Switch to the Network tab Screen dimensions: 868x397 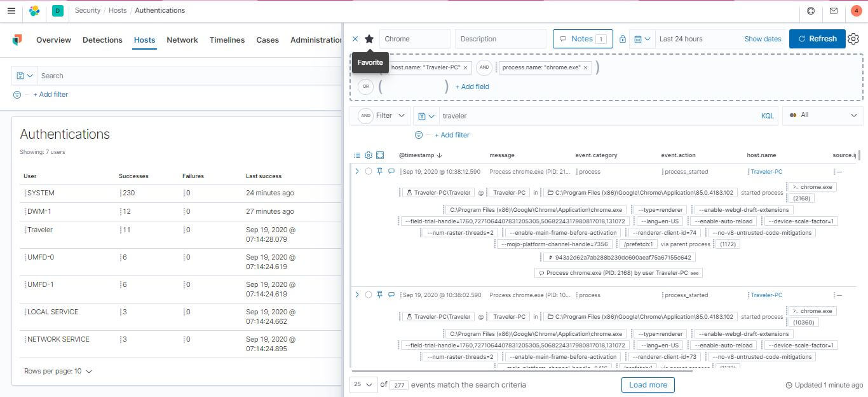[x=182, y=40]
